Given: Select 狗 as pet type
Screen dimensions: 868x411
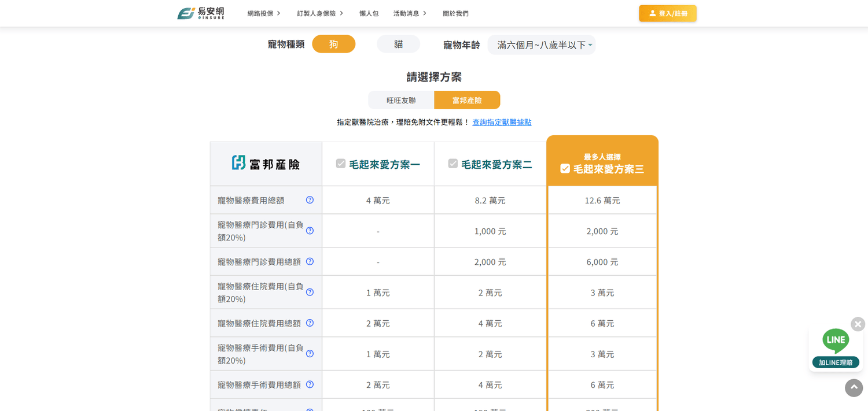Looking at the screenshot, I should coord(334,44).
